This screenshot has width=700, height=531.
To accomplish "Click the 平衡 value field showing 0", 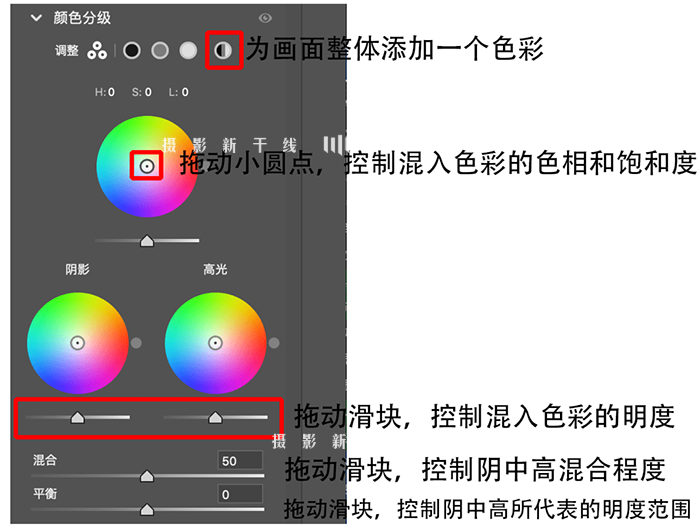I will click(x=240, y=494).
